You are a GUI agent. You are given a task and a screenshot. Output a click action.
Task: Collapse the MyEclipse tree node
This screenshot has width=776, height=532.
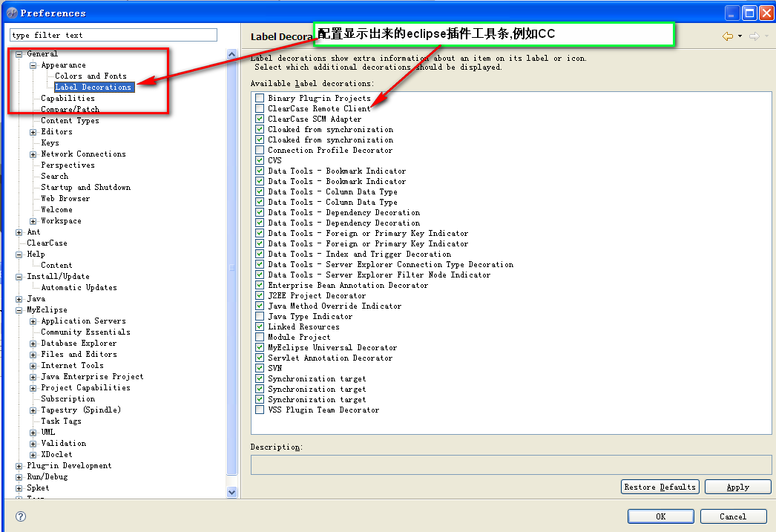coord(19,310)
